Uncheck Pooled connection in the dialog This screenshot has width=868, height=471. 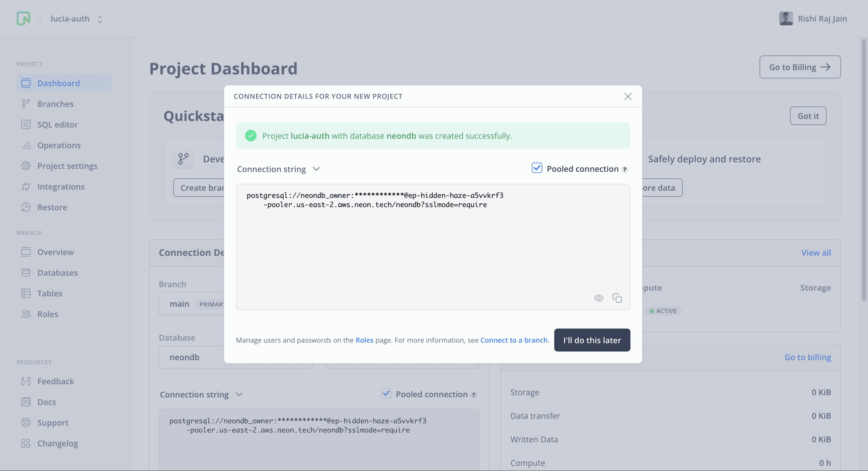click(537, 168)
